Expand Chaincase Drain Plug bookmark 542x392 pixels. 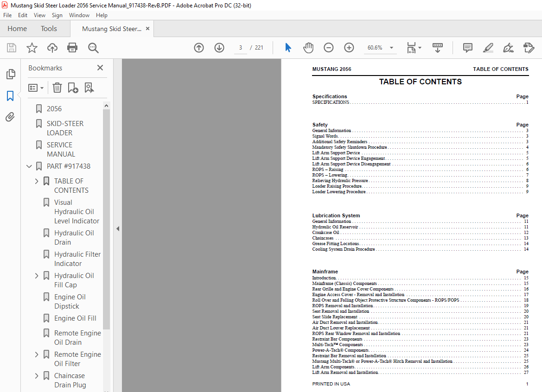[37, 376]
